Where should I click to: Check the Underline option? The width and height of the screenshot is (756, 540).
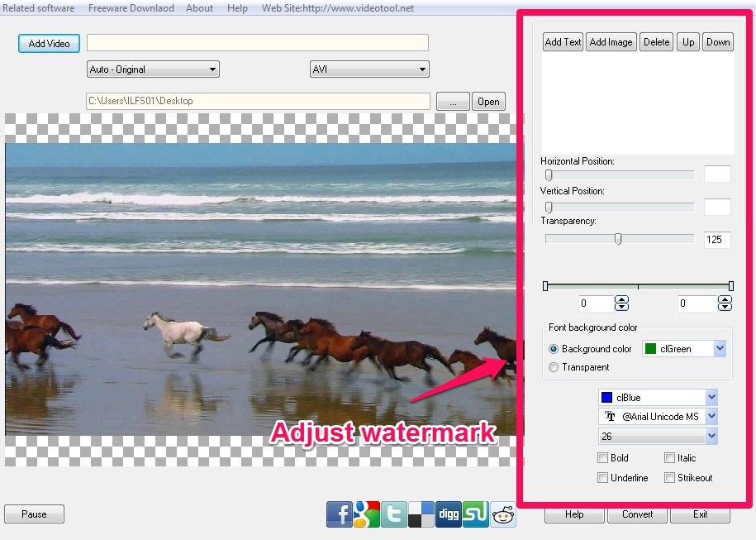(603, 478)
